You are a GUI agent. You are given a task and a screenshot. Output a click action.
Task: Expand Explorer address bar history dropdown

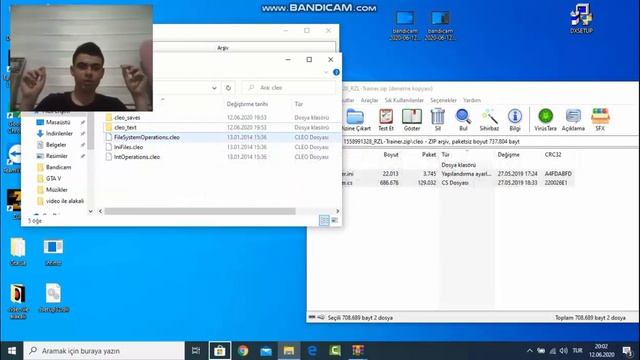pos(214,88)
